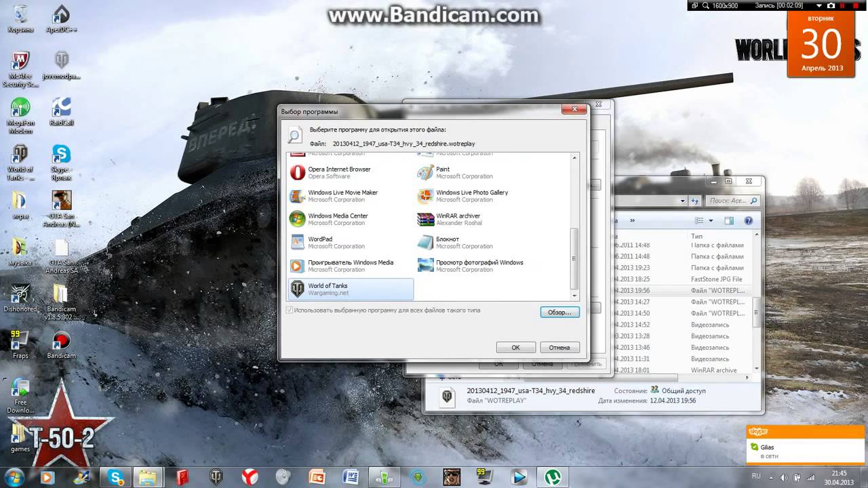The image size is (868, 488).
Task: Open uTorrent taskbar icon
Action: tap(552, 477)
